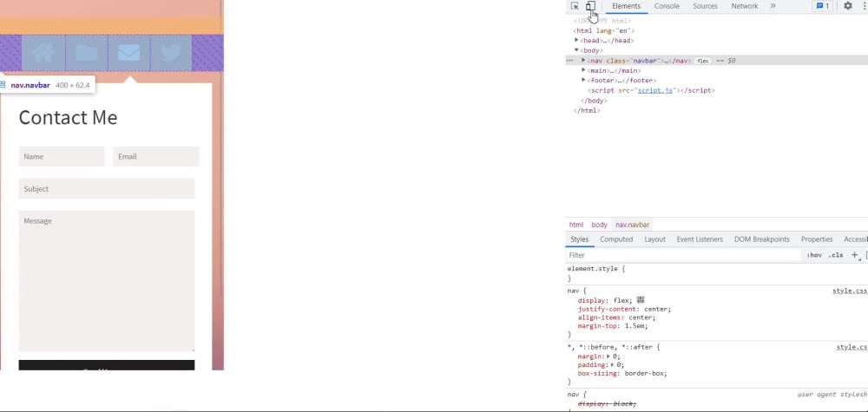The image size is (868, 412).
Task: Click the Contact Me heading
Action: pyautogui.click(x=68, y=118)
